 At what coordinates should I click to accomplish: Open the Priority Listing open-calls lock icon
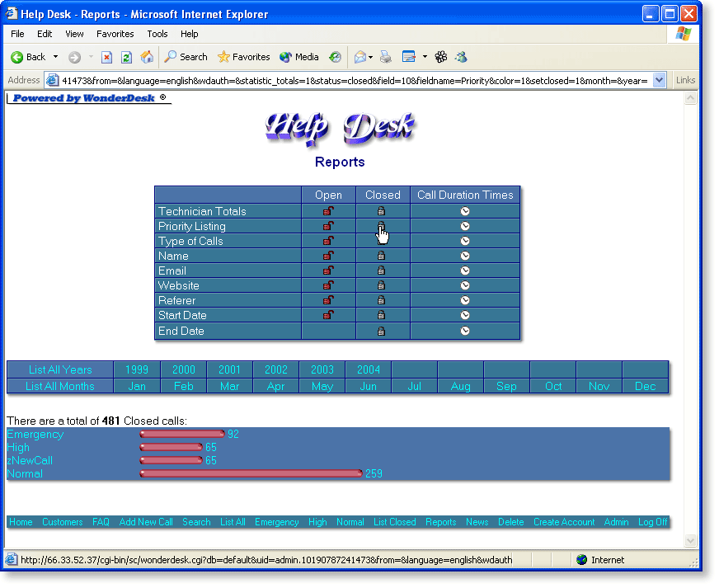coord(328,226)
